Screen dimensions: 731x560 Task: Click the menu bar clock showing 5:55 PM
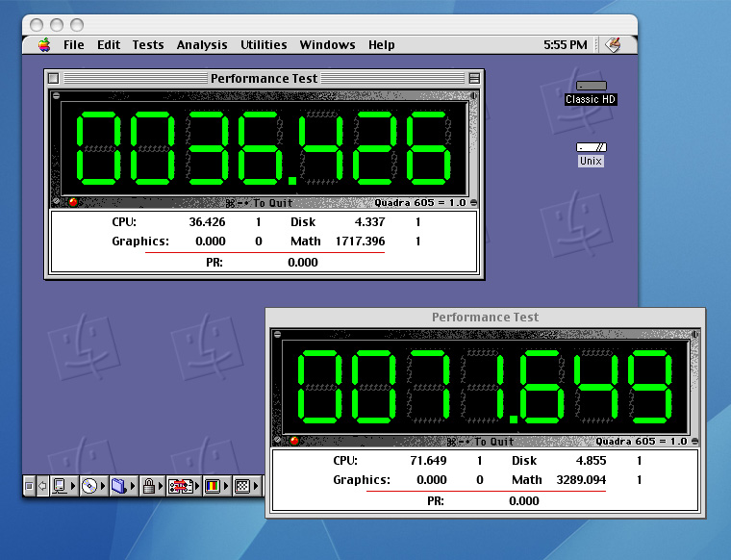(565, 44)
